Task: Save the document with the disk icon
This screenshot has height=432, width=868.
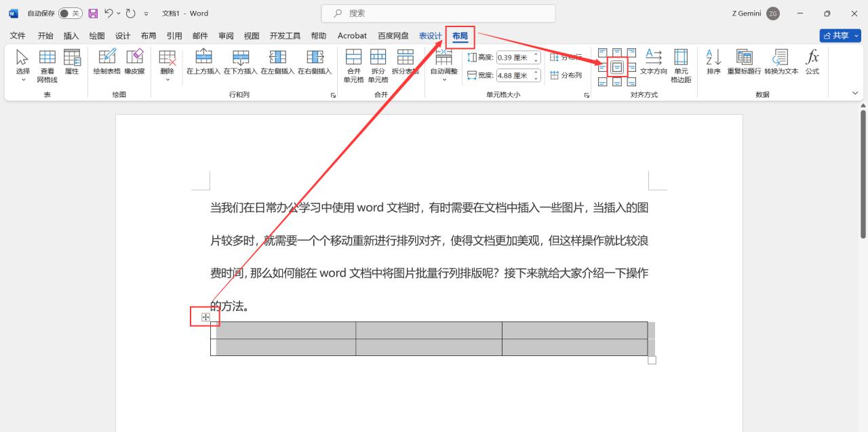Action: coord(94,13)
